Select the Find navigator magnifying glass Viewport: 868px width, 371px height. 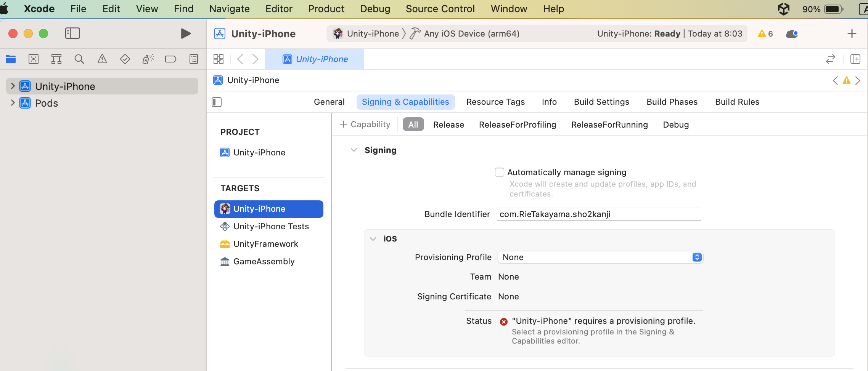tap(79, 59)
